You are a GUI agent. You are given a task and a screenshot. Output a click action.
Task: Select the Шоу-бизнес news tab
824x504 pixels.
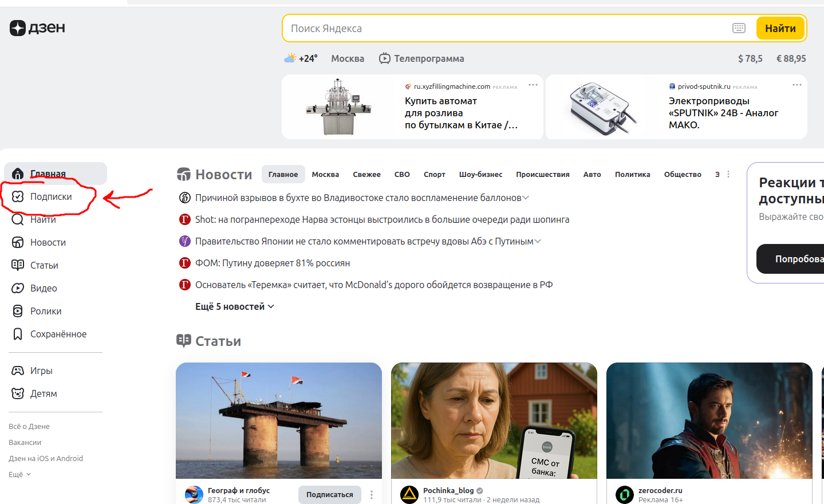(480, 174)
